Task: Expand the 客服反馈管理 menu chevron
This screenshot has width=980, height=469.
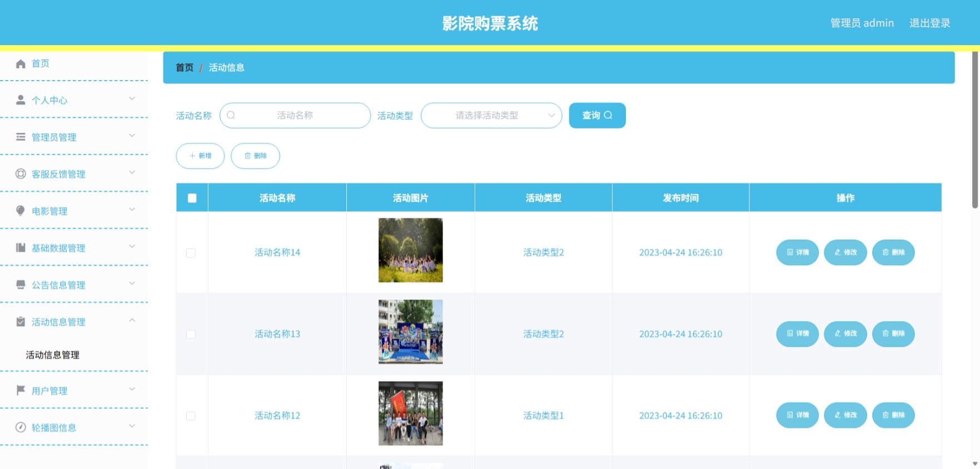Action: point(132,172)
